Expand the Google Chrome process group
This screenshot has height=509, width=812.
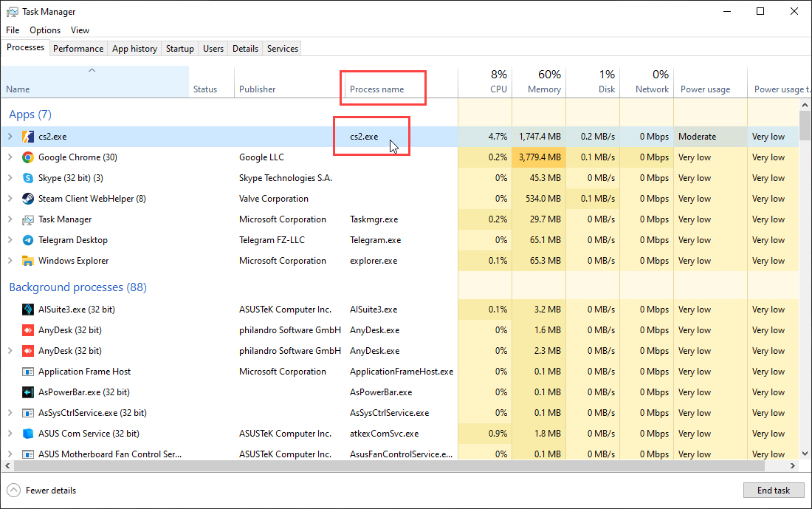[10, 157]
